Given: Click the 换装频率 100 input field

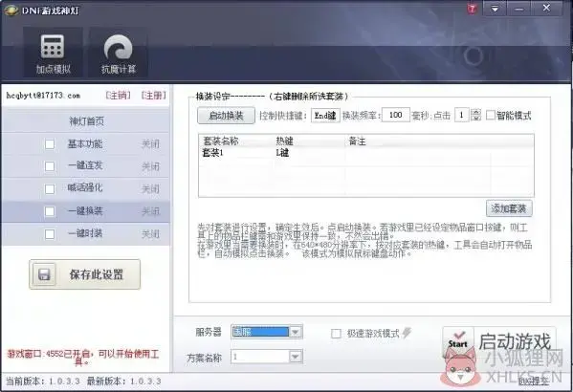Looking at the screenshot, I should (x=396, y=115).
